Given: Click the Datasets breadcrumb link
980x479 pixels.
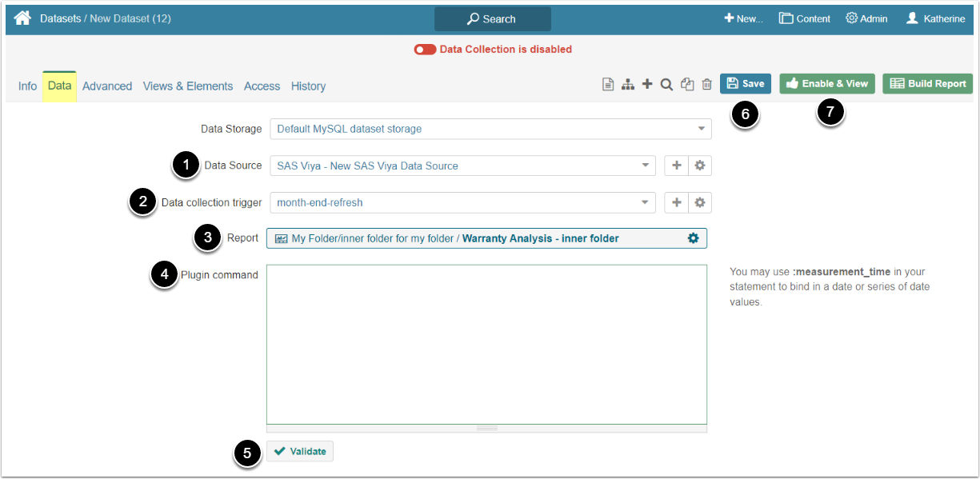Looking at the screenshot, I should pos(60,18).
